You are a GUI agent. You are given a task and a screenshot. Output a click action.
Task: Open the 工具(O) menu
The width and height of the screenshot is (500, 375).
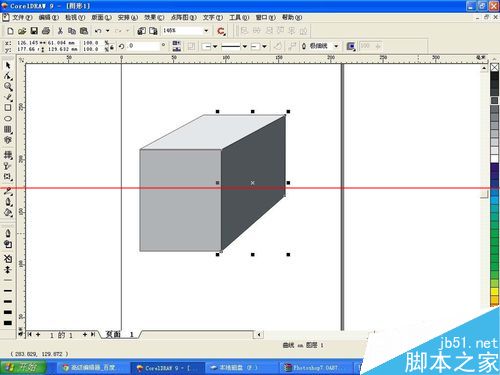click(239, 17)
